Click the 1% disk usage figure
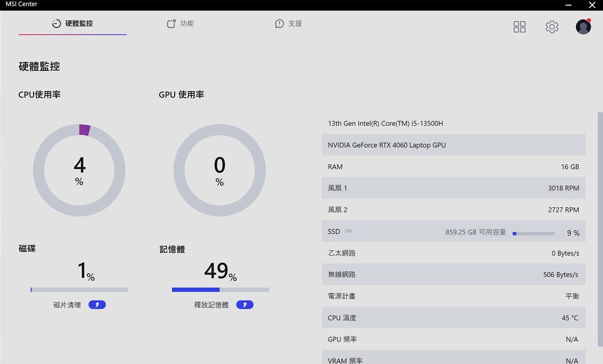Viewport: 603px width, 364px height. point(86,271)
